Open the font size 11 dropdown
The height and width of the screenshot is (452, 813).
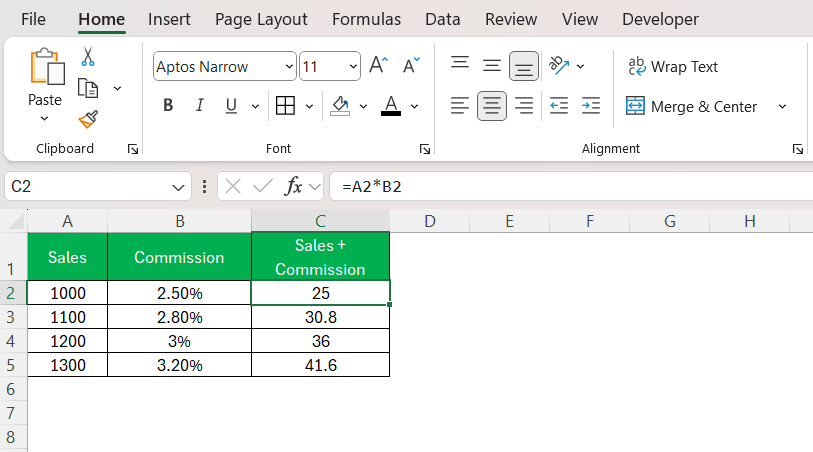pos(353,66)
